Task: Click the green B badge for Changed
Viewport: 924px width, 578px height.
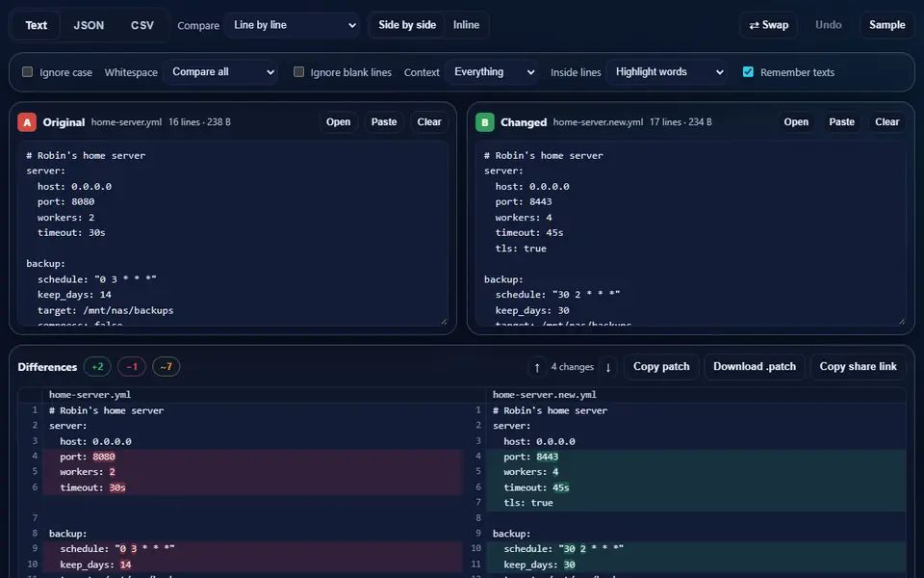Action: click(x=484, y=122)
